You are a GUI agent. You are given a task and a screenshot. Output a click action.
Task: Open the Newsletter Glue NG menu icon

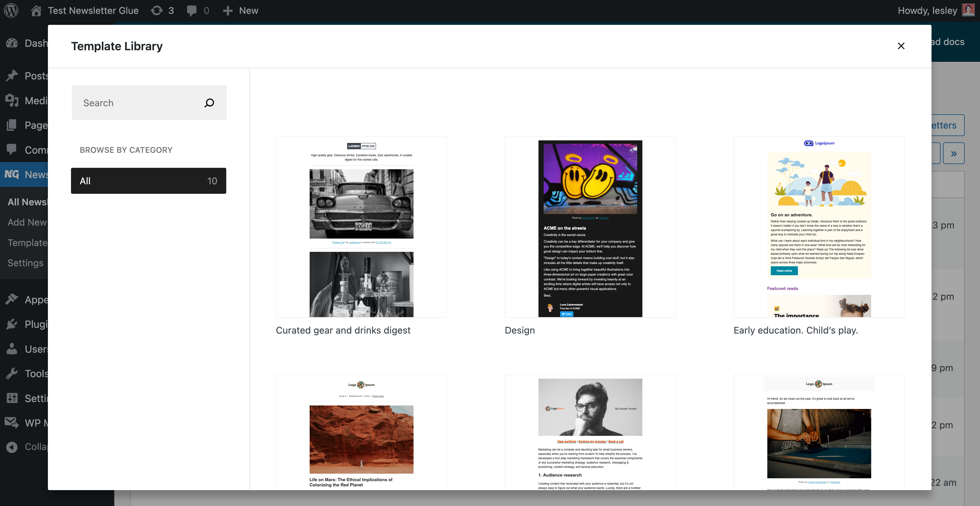click(x=12, y=174)
